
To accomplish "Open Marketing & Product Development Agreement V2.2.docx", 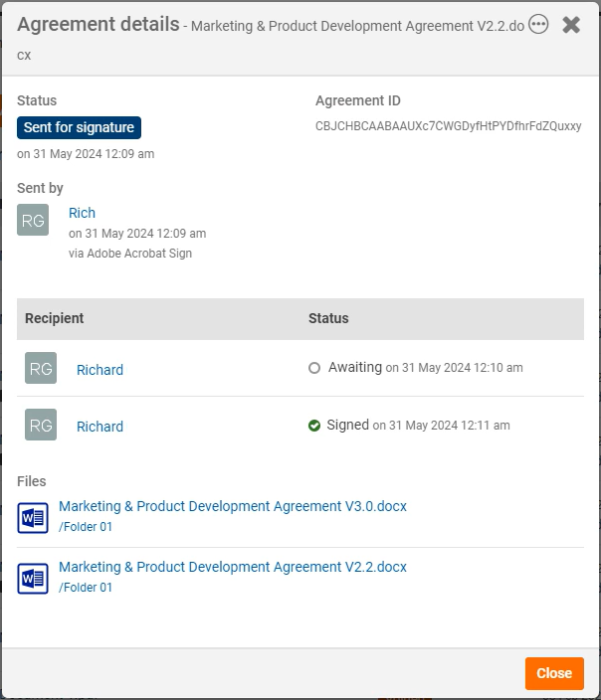I will point(232,567).
